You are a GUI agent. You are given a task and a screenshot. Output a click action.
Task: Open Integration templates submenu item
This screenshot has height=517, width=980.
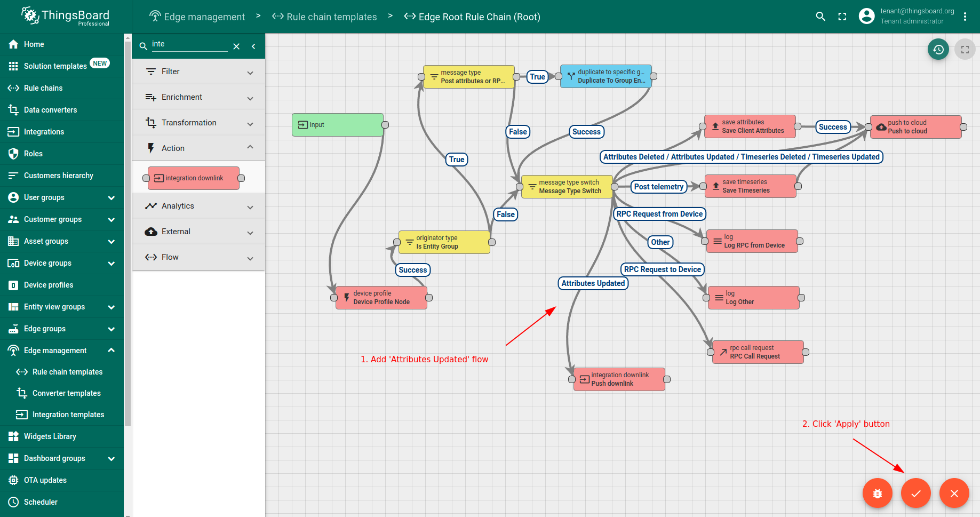click(62, 415)
